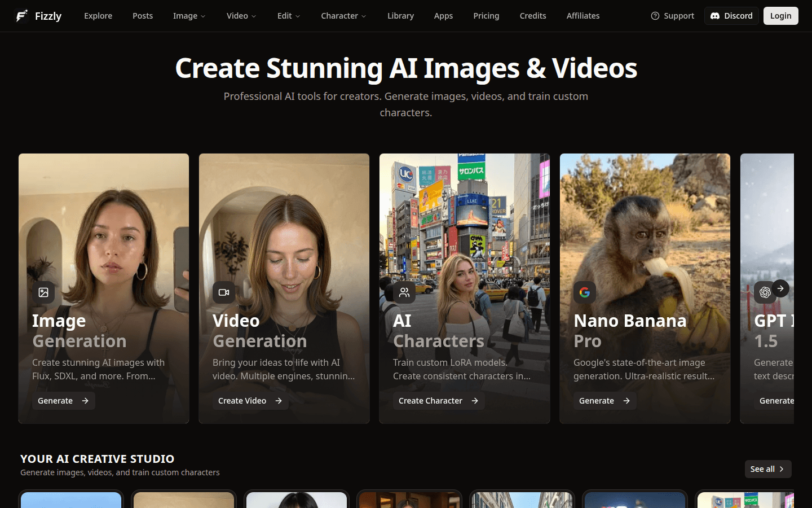The width and height of the screenshot is (812, 508).
Task: Open the Posts page
Action: click(142, 16)
